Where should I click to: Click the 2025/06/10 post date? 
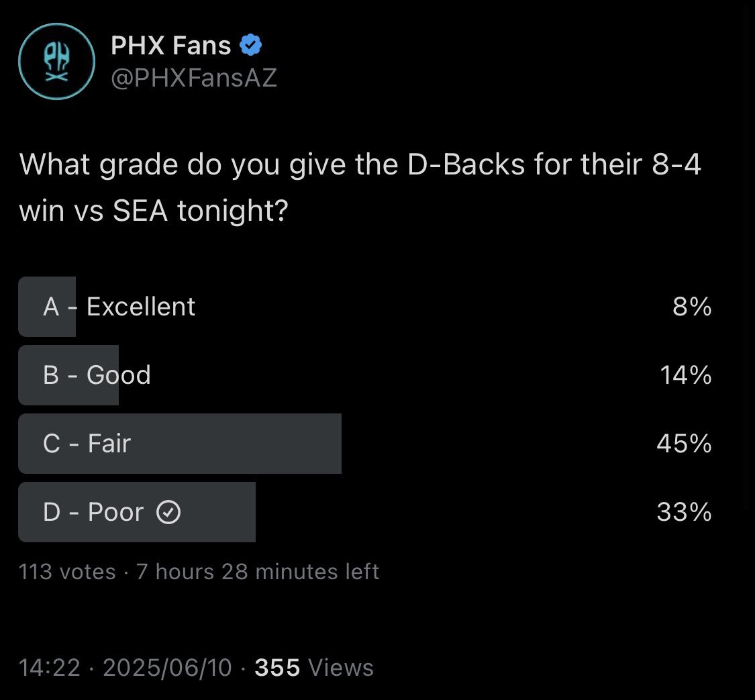pyautogui.click(x=168, y=668)
